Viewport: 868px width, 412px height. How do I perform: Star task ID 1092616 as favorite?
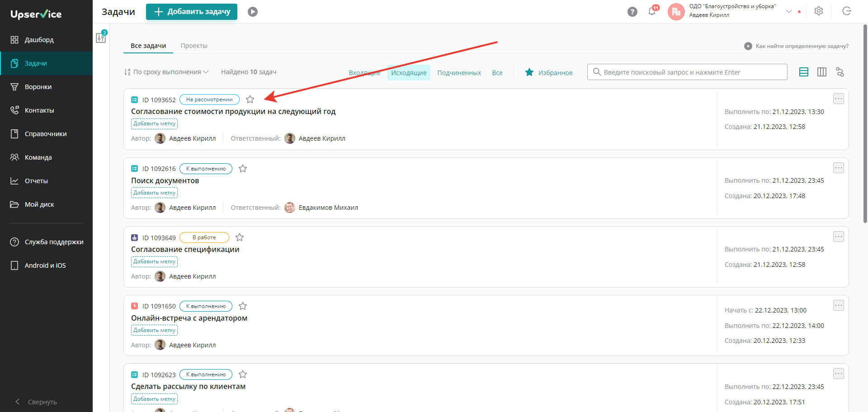(243, 169)
